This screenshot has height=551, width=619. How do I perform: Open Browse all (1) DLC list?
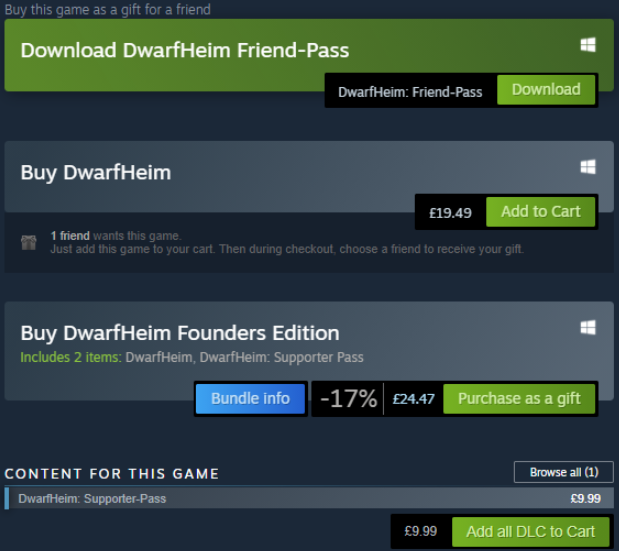pyautogui.click(x=563, y=472)
